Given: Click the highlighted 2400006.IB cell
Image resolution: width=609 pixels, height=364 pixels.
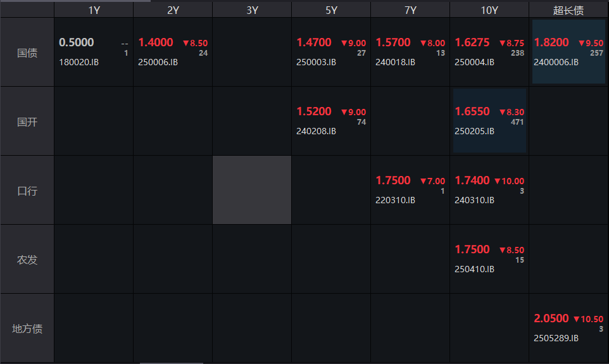Looking at the screenshot, I should point(568,52).
